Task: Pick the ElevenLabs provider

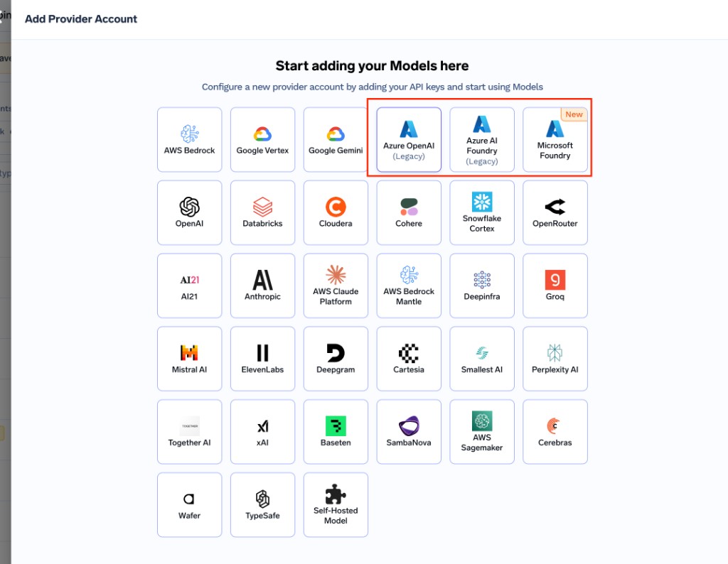Action: point(262,359)
